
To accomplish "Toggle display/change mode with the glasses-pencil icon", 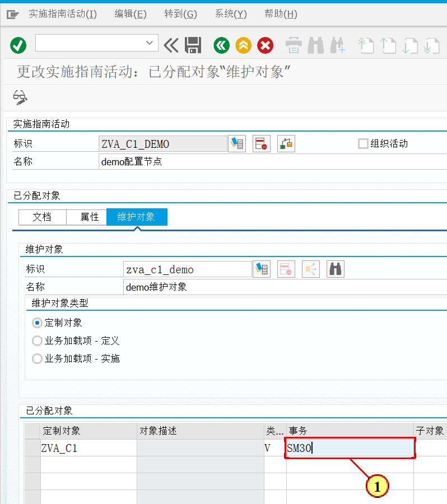I will [x=20, y=97].
